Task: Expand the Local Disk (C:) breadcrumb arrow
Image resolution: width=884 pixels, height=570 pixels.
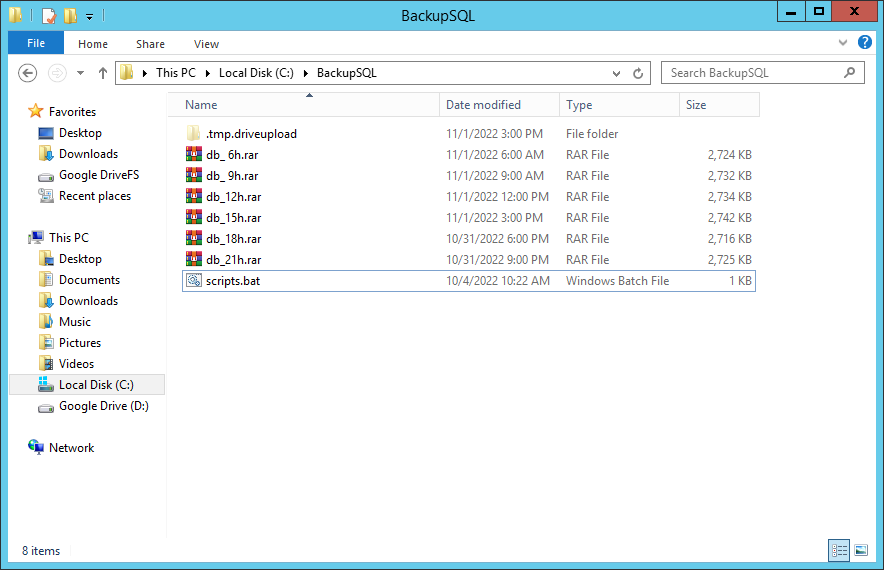Action: (x=307, y=73)
